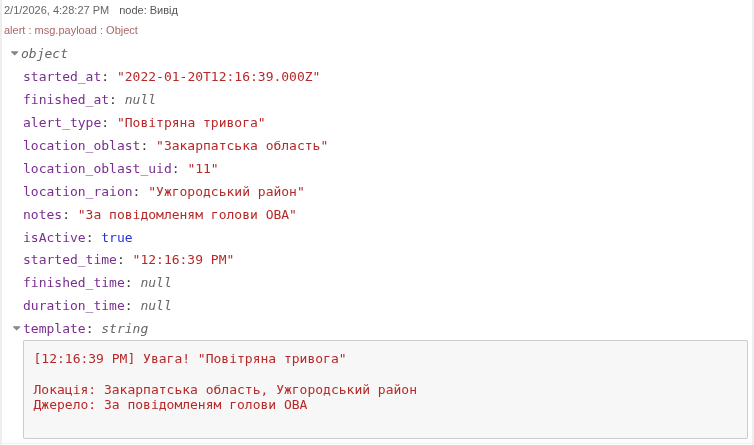Select the duration_time property key
The width and height of the screenshot is (754, 445).
[x=74, y=306]
